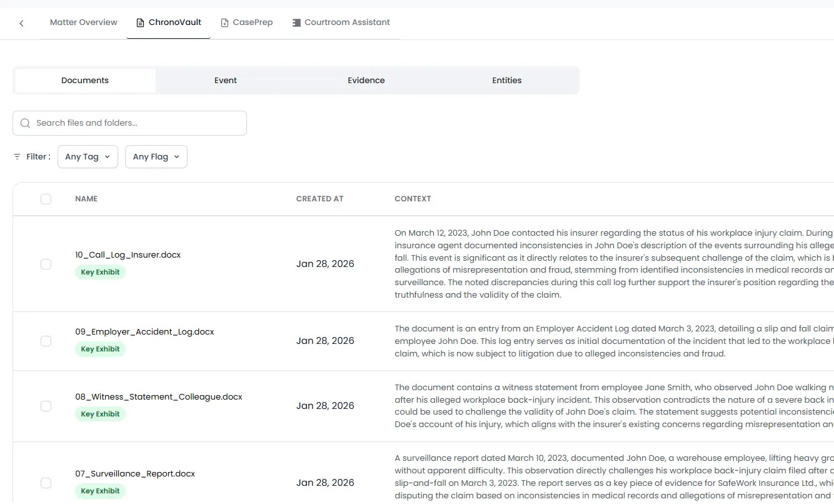The height and width of the screenshot is (504, 834).
Task: Click the context text for 10_Call_Log_Insurer.docx
Action: click(614, 264)
